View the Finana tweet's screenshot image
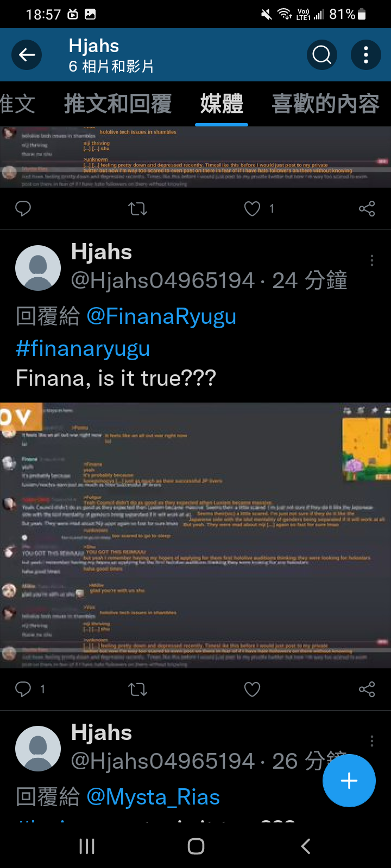Image resolution: width=391 pixels, height=868 pixels. (x=195, y=535)
